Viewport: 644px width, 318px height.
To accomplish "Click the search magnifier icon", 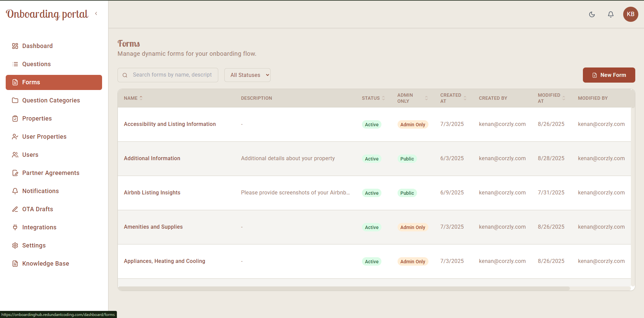I will pos(125,75).
